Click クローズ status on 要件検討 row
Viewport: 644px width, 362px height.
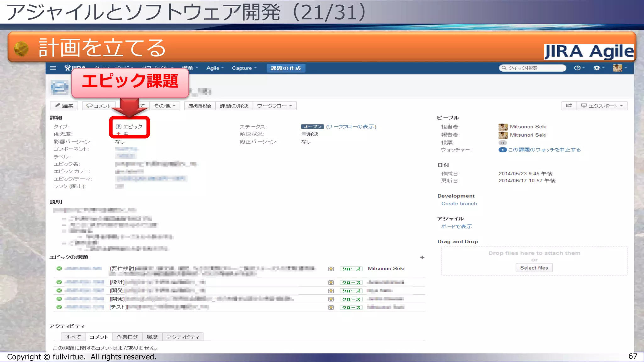coord(351,269)
